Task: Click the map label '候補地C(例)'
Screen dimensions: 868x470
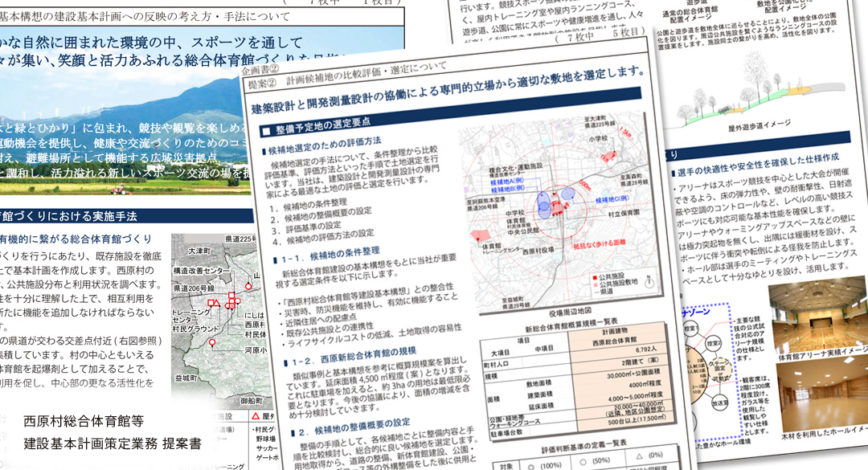Action: click(x=612, y=200)
